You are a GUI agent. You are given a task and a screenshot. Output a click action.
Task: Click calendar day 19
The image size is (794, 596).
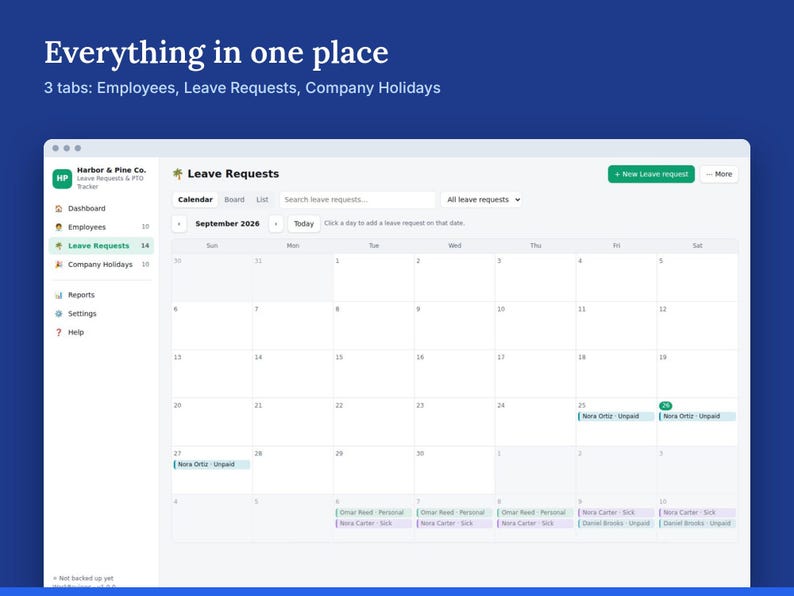click(x=697, y=374)
